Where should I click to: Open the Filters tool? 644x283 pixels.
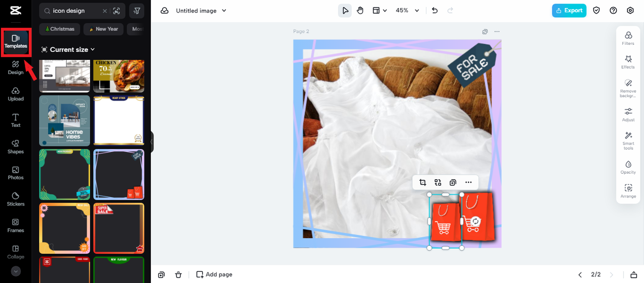pyautogui.click(x=628, y=38)
